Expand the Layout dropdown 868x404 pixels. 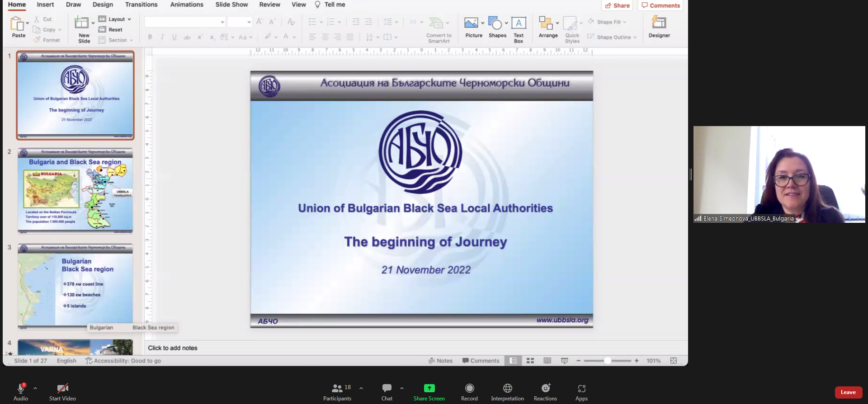coord(129,19)
